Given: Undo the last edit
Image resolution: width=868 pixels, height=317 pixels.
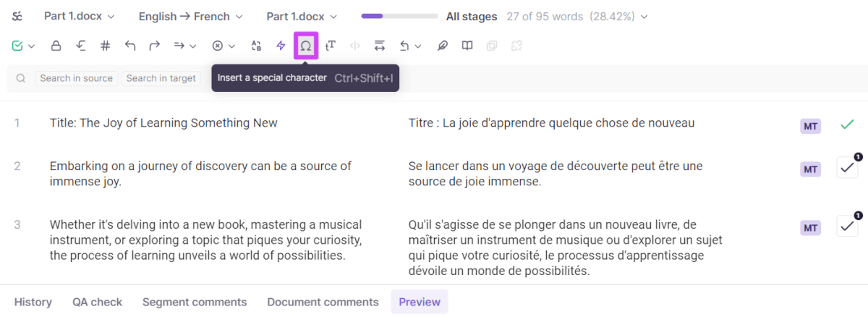Looking at the screenshot, I should (x=130, y=46).
